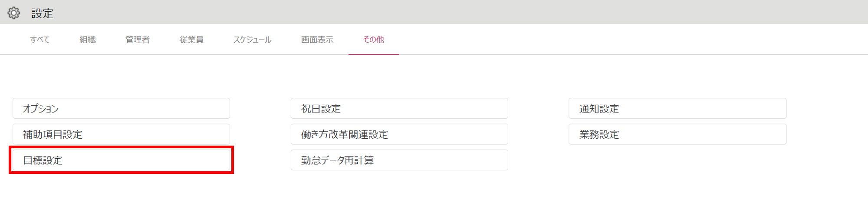Viewport: 868px width, 213px height.
Task: Open 補助項目設定
Action: (x=122, y=134)
